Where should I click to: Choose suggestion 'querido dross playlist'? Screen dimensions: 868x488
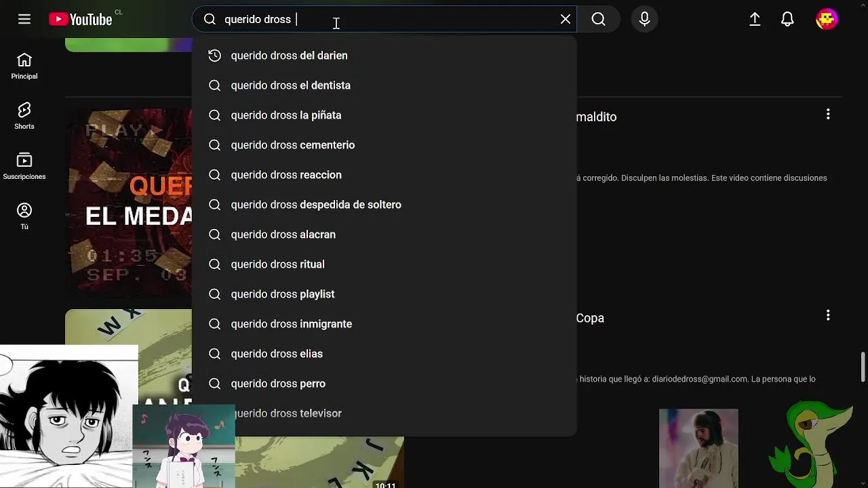(x=384, y=294)
